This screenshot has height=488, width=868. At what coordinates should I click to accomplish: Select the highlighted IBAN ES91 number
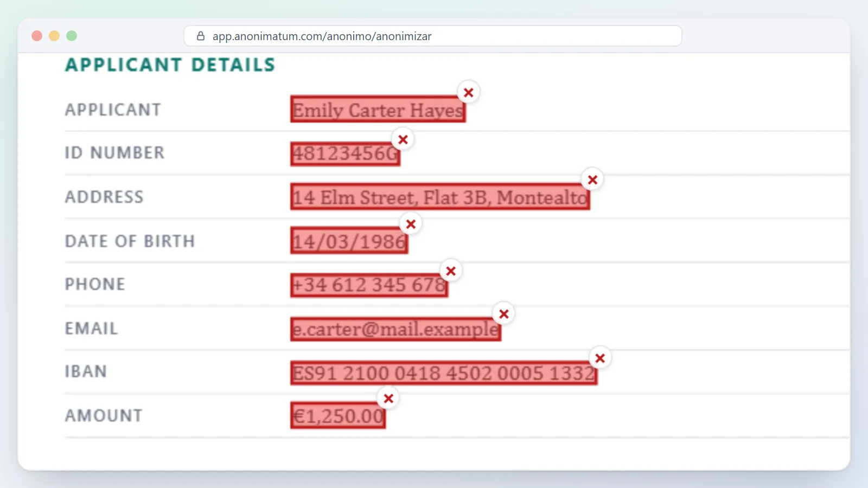(x=444, y=373)
